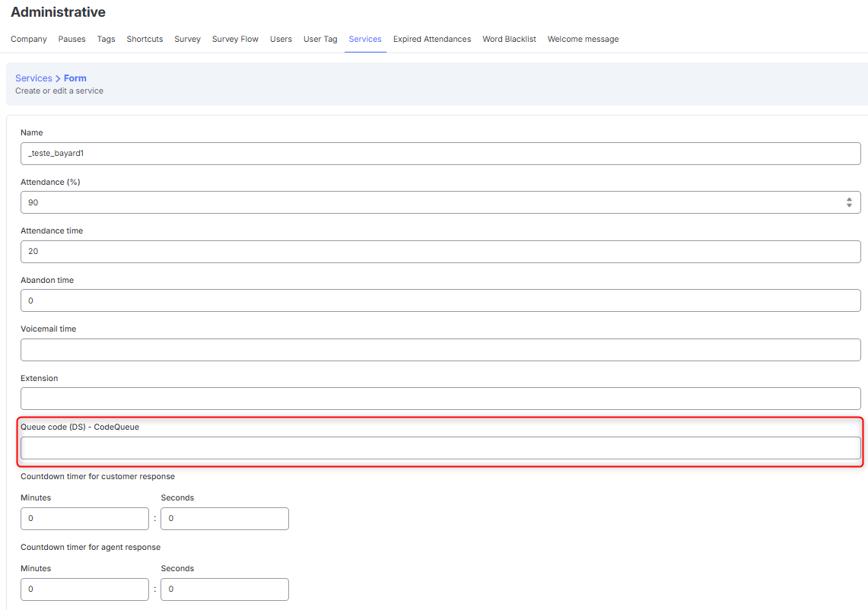Focus the Attendance time field
This screenshot has width=868, height=610.
pyautogui.click(x=440, y=252)
